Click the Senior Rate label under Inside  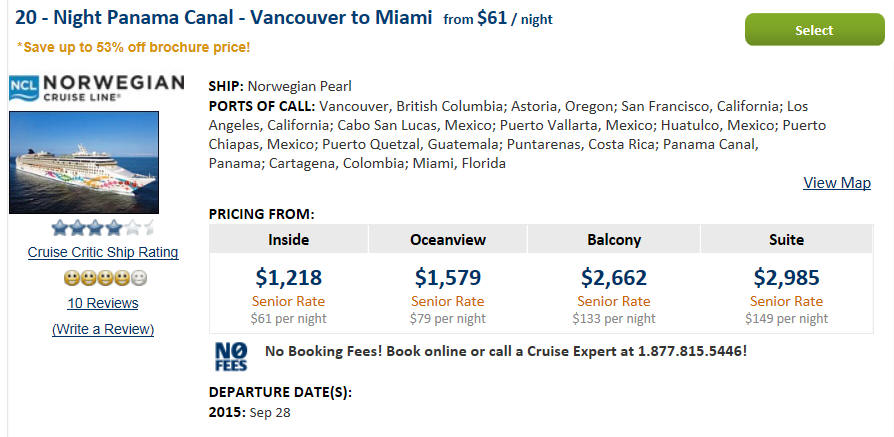tap(288, 301)
